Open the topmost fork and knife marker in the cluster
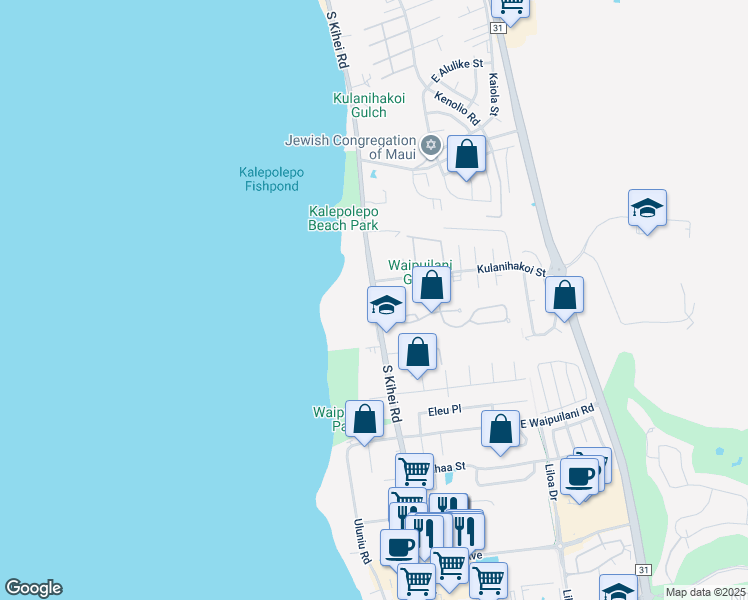The height and width of the screenshot is (600, 748). [448, 502]
